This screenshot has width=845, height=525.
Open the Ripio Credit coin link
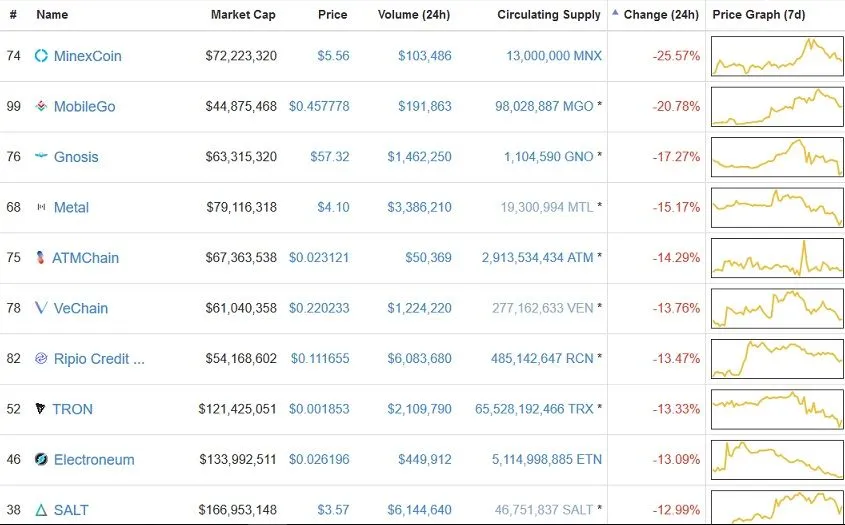[99, 358]
